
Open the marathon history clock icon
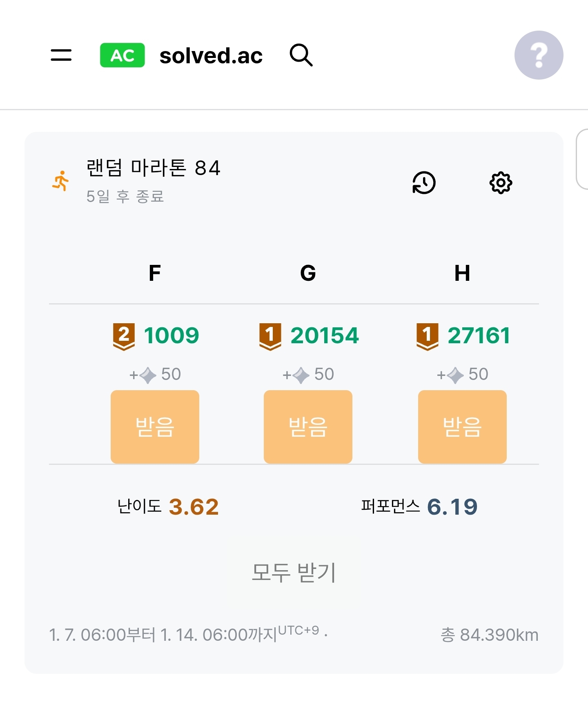tap(424, 182)
